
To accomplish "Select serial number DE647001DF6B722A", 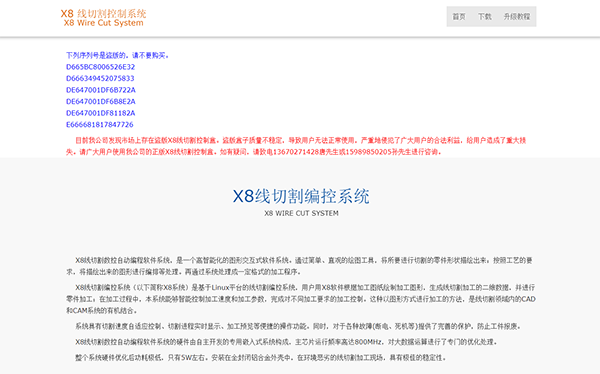I will pyautogui.click(x=101, y=90).
